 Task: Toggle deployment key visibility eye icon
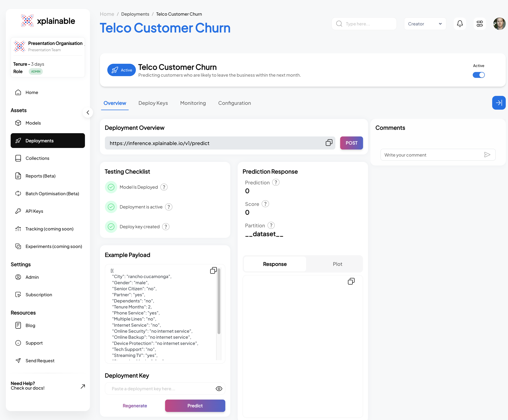click(x=219, y=389)
